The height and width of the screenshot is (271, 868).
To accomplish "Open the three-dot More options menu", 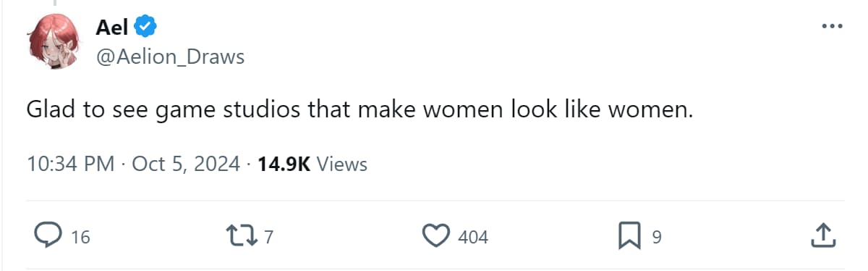I will pyautogui.click(x=833, y=26).
